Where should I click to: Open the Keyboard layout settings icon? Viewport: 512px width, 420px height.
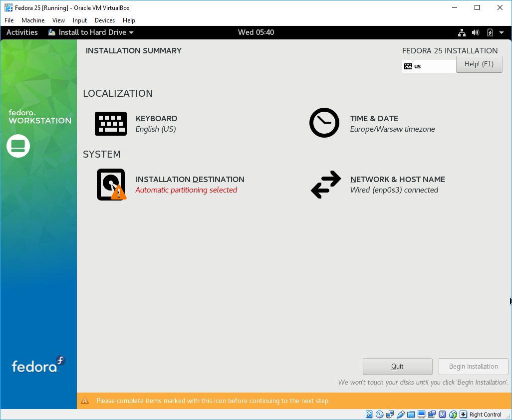[111, 124]
